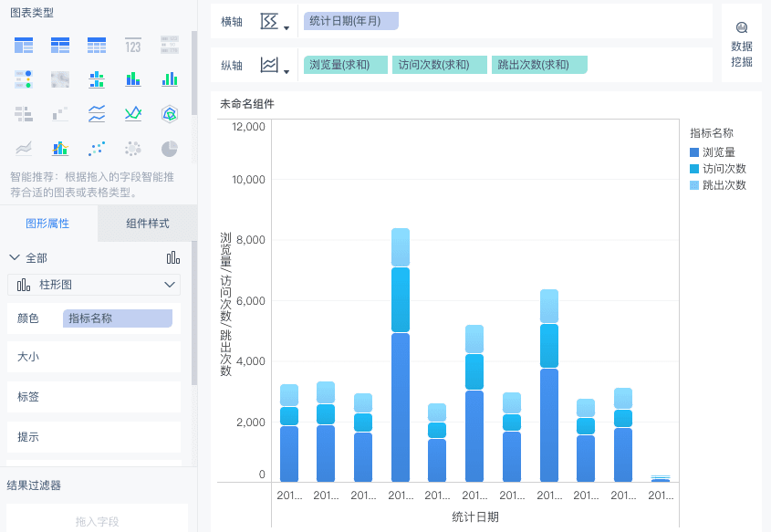Click the 统计日期(年月) field on horizontal axis

351,20
